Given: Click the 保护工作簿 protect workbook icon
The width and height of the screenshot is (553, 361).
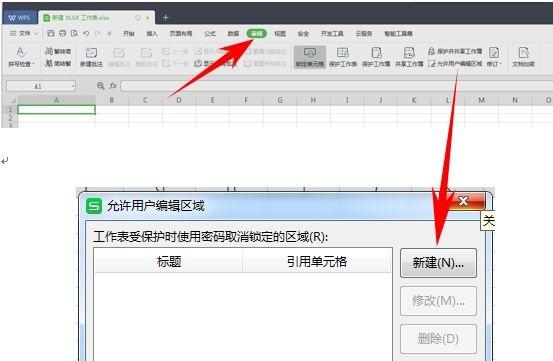Looking at the screenshot, I should (376, 57).
